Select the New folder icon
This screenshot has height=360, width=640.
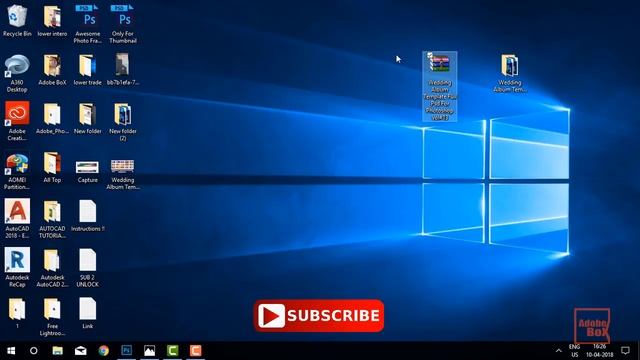click(x=87, y=118)
